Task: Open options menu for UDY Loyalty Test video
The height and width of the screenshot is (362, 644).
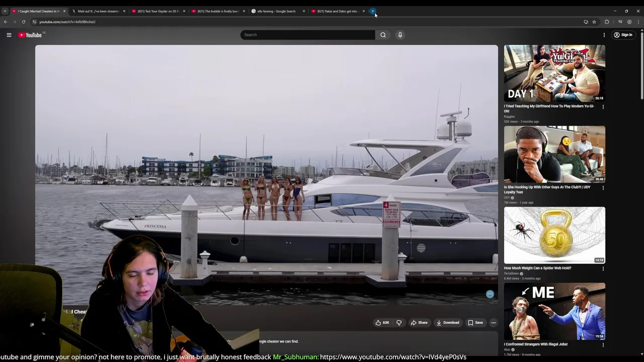Action: [x=603, y=188]
